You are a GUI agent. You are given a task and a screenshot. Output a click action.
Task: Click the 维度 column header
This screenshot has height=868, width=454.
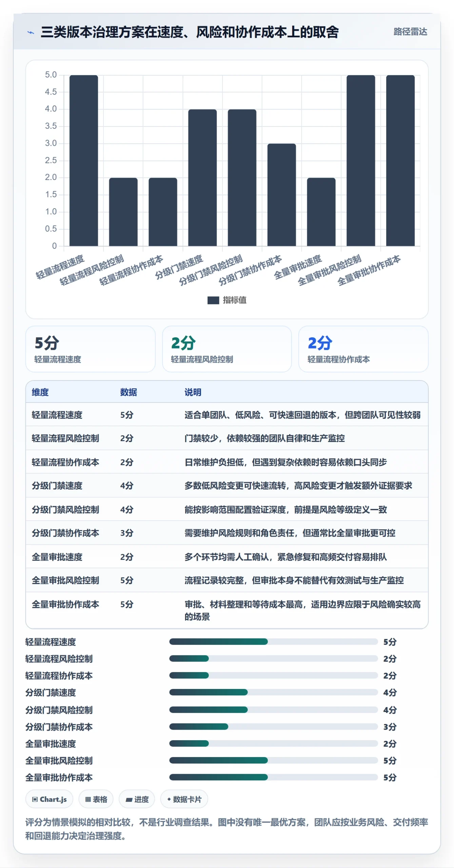(x=40, y=392)
